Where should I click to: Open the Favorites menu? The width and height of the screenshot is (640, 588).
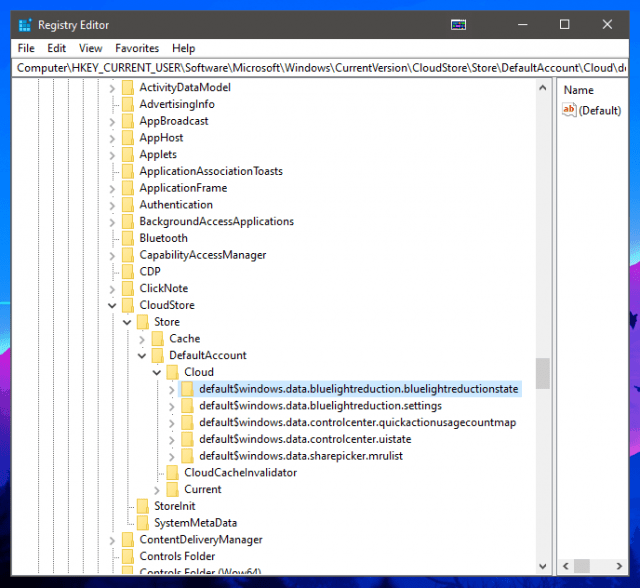click(x=137, y=48)
